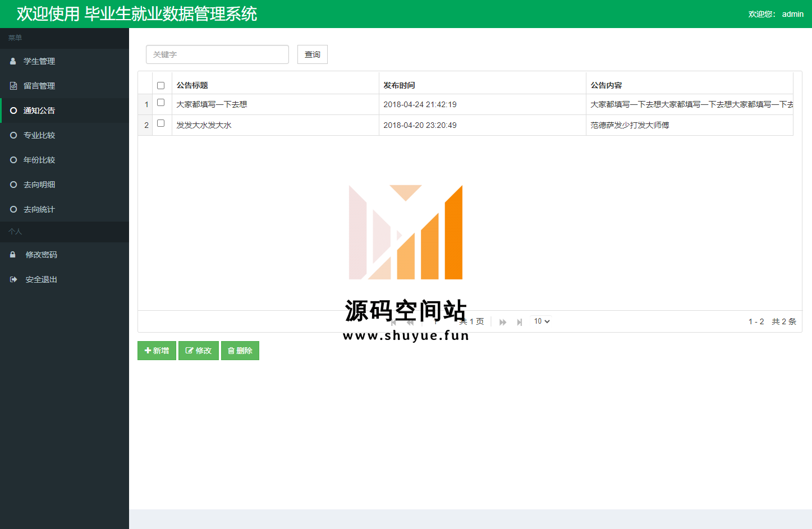The width and height of the screenshot is (812, 529).
Task: Focus the 关键字 search input field
Action: click(217, 54)
